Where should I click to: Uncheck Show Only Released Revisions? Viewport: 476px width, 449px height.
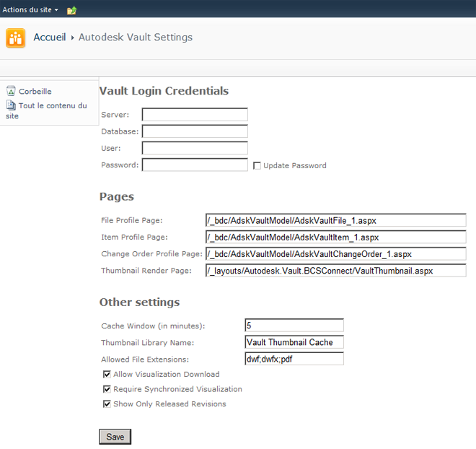[x=107, y=404]
